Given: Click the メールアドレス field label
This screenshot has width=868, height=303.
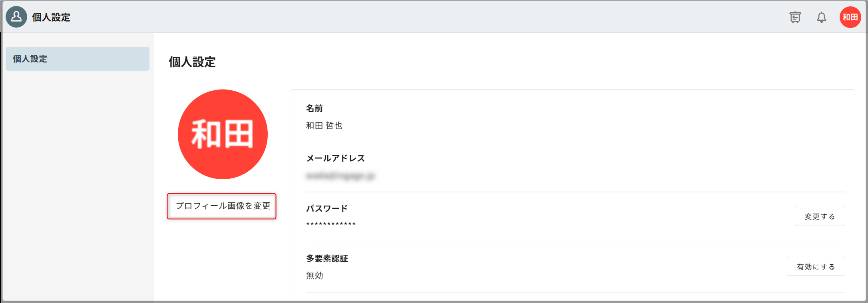Looking at the screenshot, I should (x=335, y=158).
